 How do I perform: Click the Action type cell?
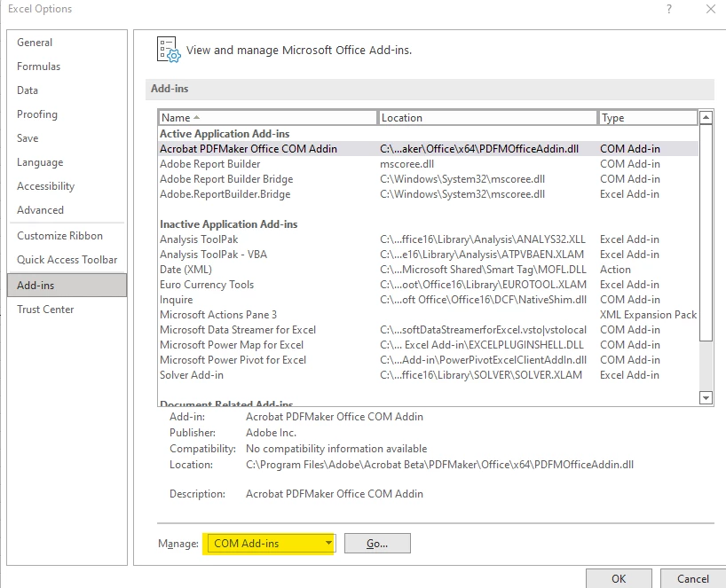point(615,270)
